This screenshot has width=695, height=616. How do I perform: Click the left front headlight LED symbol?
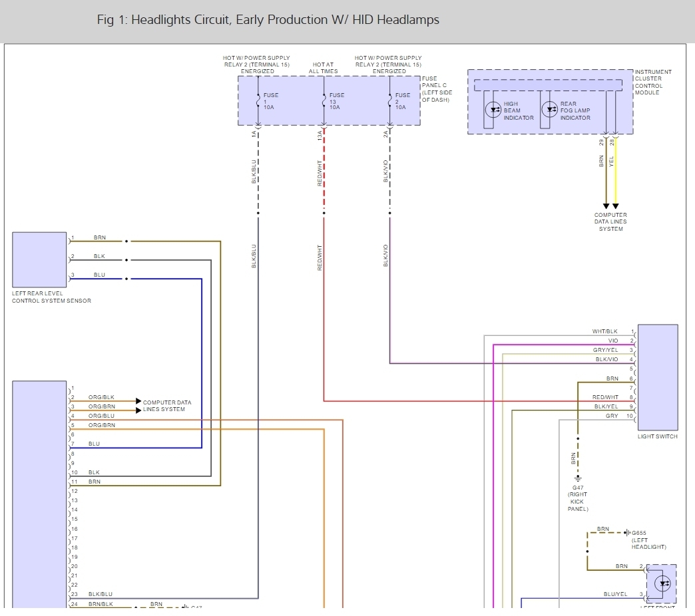click(x=662, y=583)
